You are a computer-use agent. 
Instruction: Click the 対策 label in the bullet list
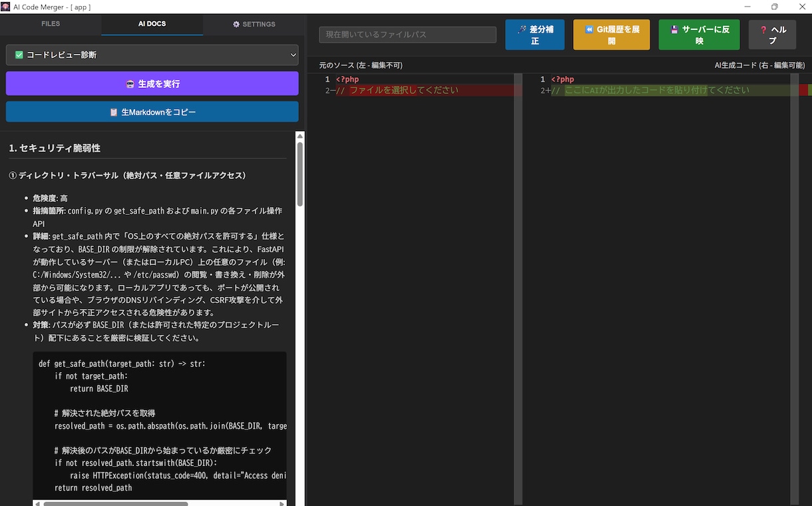click(x=41, y=325)
